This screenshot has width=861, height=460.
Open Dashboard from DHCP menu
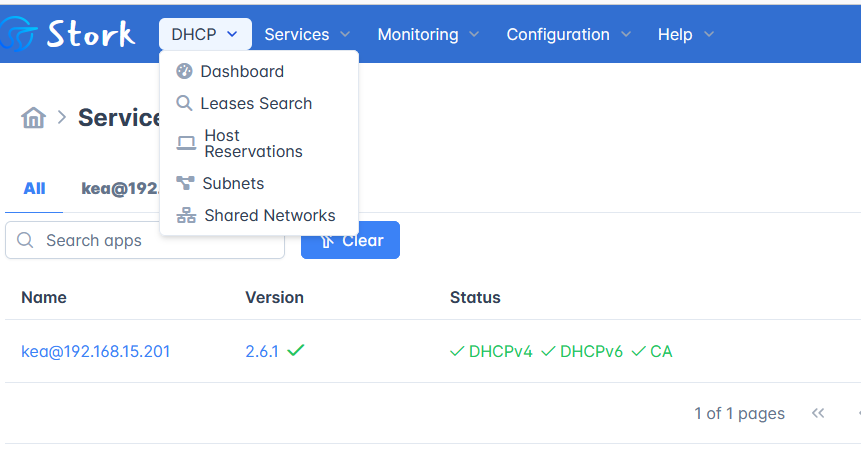[x=259, y=71]
